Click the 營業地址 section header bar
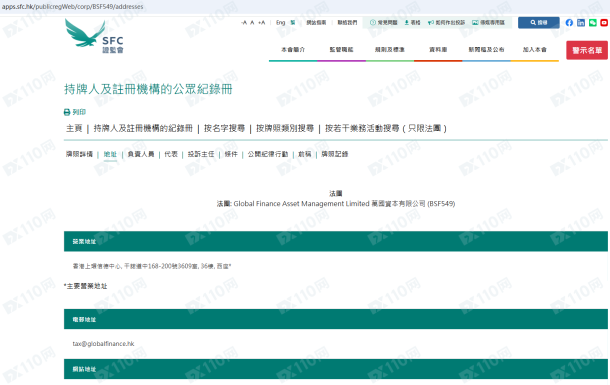 [x=336, y=241]
